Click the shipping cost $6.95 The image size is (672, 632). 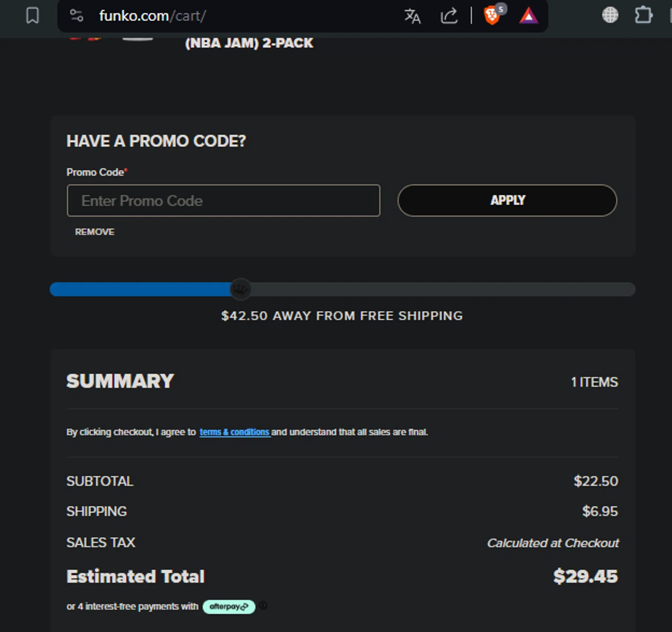pyautogui.click(x=600, y=511)
